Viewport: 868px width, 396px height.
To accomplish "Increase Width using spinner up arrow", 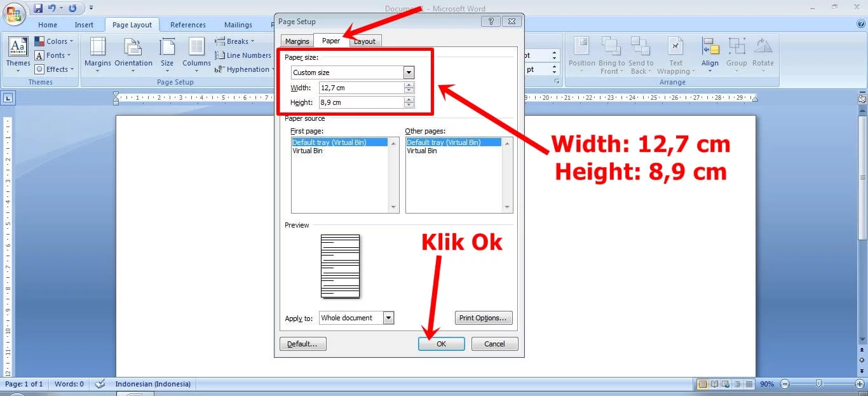I will coord(409,85).
